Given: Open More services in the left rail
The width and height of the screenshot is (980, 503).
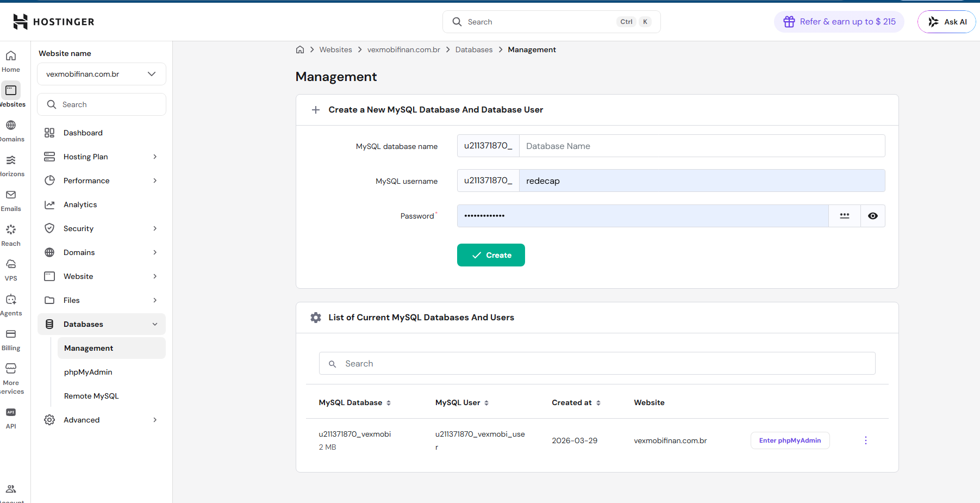Looking at the screenshot, I should [11, 378].
